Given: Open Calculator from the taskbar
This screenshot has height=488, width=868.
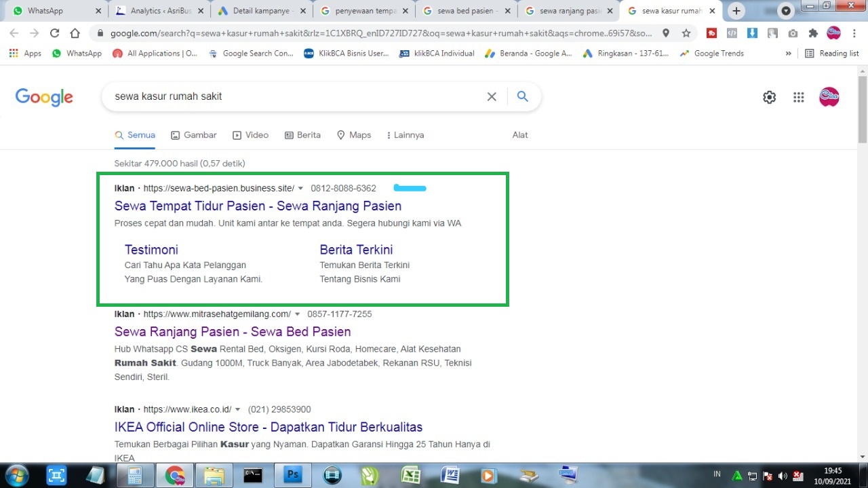Looking at the screenshot, I should click(x=134, y=475).
